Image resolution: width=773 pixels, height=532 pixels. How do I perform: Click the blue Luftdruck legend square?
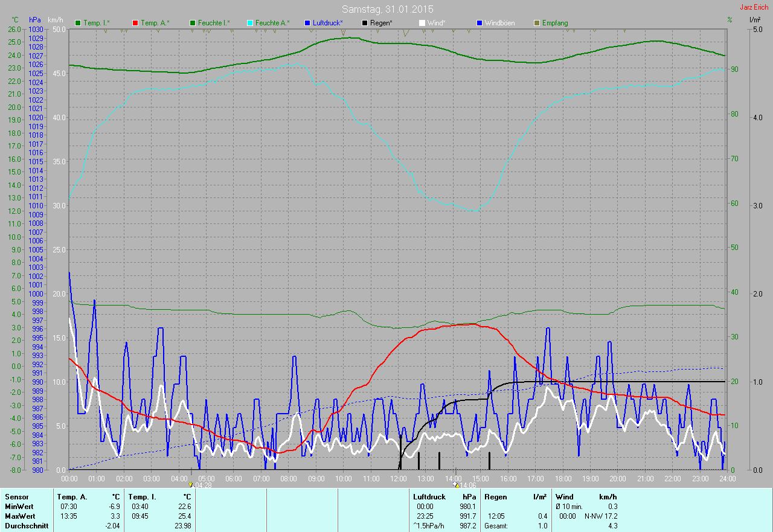307,23
